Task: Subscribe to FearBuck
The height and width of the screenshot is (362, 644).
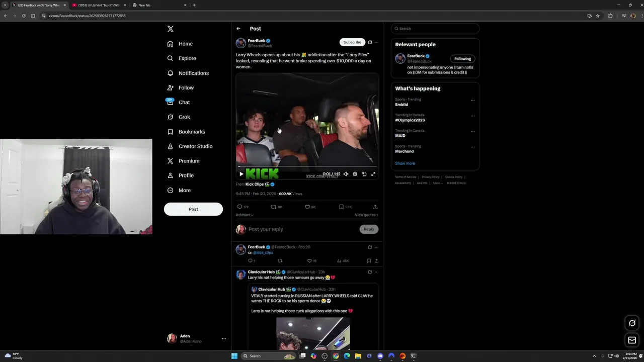Action: point(352,42)
